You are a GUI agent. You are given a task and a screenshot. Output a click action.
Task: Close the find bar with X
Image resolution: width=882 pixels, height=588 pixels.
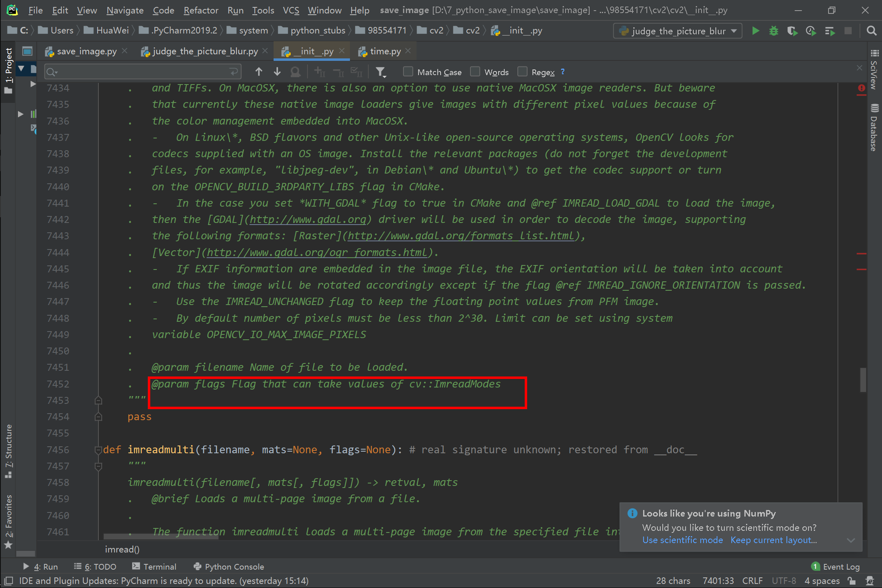coord(860,68)
